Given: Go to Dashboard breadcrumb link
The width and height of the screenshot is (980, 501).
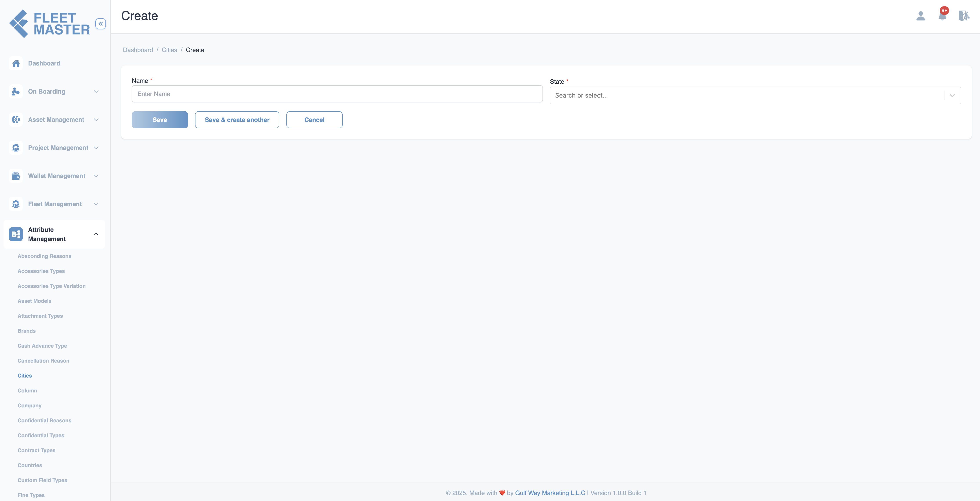Looking at the screenshot, I should click(x=138, y=50).
